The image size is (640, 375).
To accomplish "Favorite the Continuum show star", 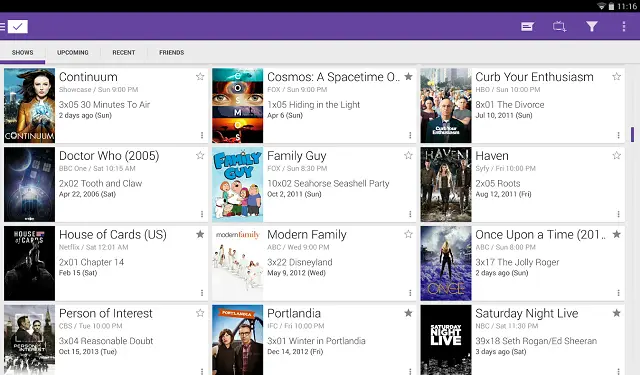I will click(200, 76).
